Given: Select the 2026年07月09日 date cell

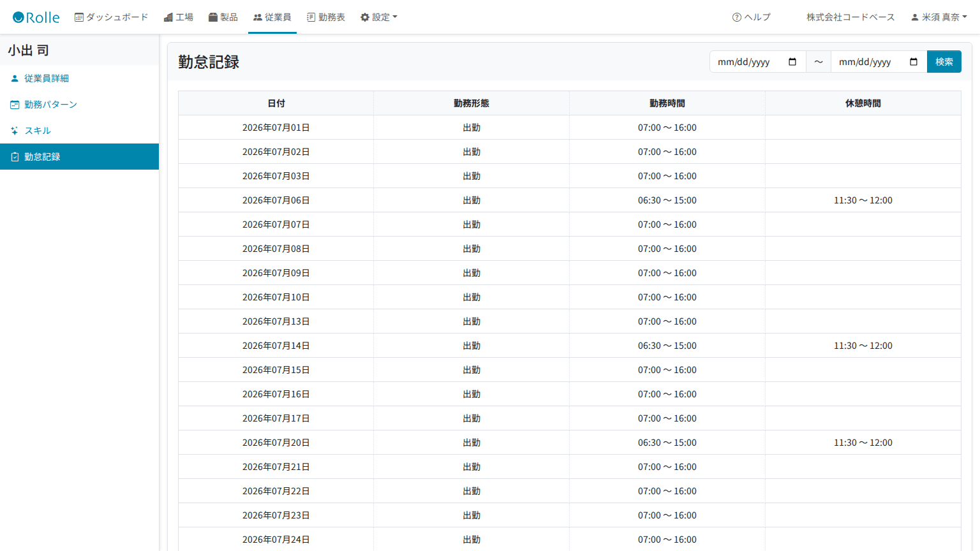Looking at the screenshot, I should coord(276,273).
